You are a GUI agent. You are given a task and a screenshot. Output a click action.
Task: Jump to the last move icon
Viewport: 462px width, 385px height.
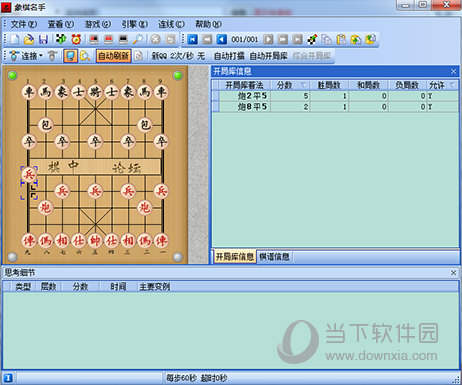point(297,39)
